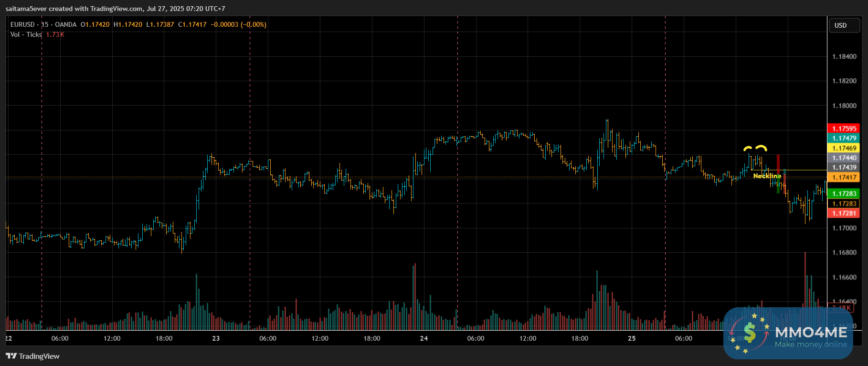868x366 pixels.
Task: Select the EURUSD · 15 · OANDA legend title
Action: pyautogui.click(x=43, y=24)
